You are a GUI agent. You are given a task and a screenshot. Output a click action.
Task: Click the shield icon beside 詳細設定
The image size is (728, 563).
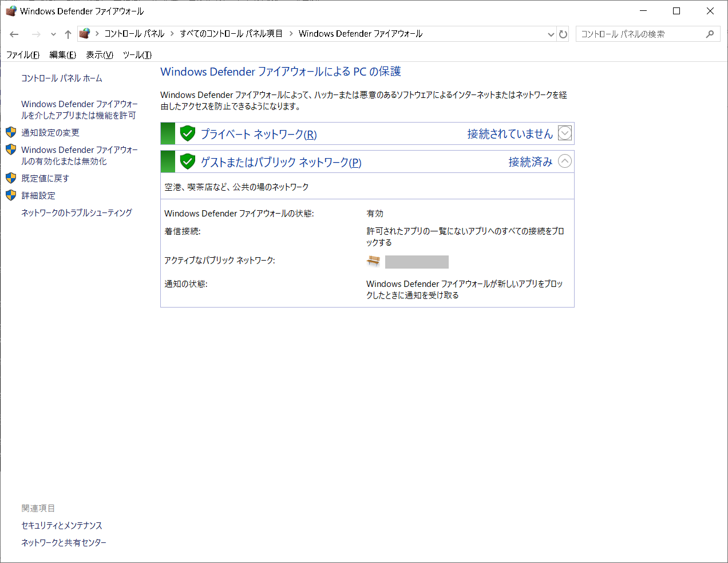[11, 195]
